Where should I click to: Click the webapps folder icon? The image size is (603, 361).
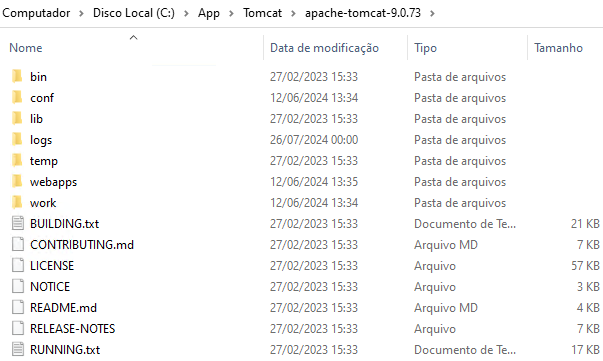[17, 181]
